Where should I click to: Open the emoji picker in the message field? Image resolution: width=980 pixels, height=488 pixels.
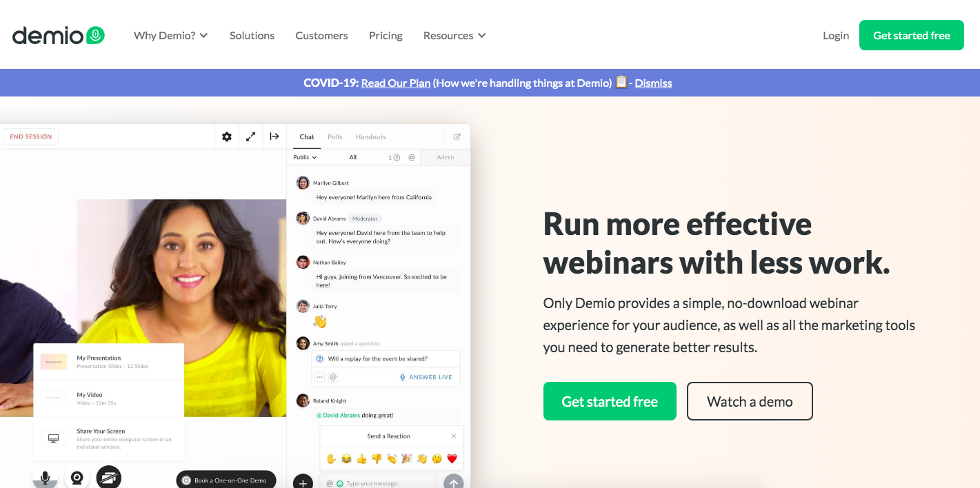(x=339, y=483)
